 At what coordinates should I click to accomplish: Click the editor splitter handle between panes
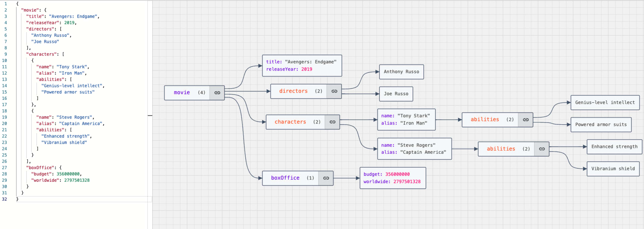point(150,116)
